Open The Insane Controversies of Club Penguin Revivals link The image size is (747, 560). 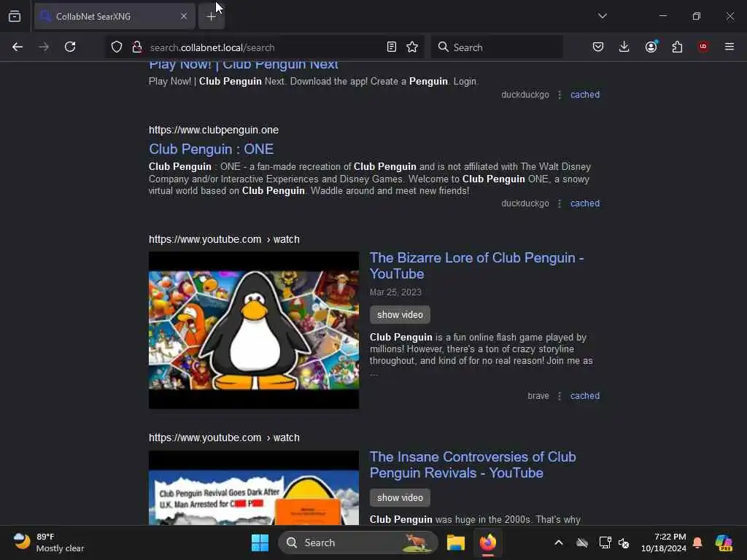473,464
